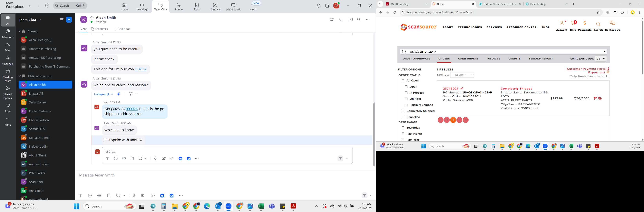The width and height of the screenshot is (644, 212).
Task: Check the Partially Shipped filter
Action: pyautogui.click(x=406, y=105)
